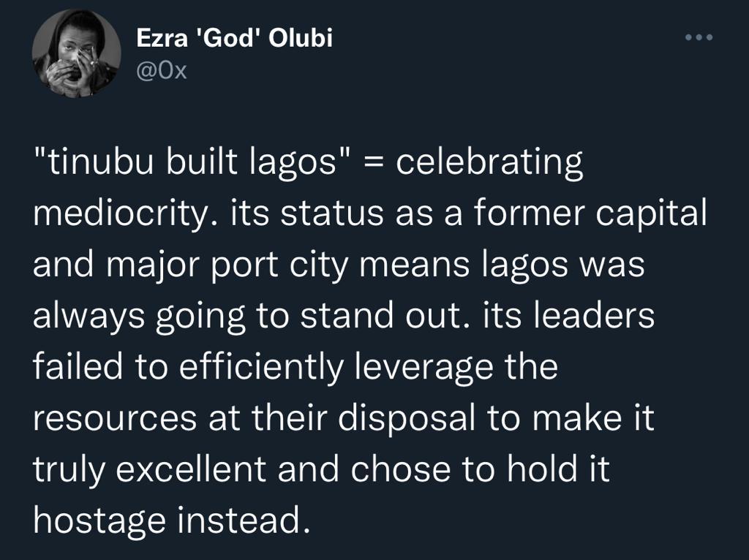Click the words "major port city"
The height and width of the screenshot is (560, 749).
256,263
